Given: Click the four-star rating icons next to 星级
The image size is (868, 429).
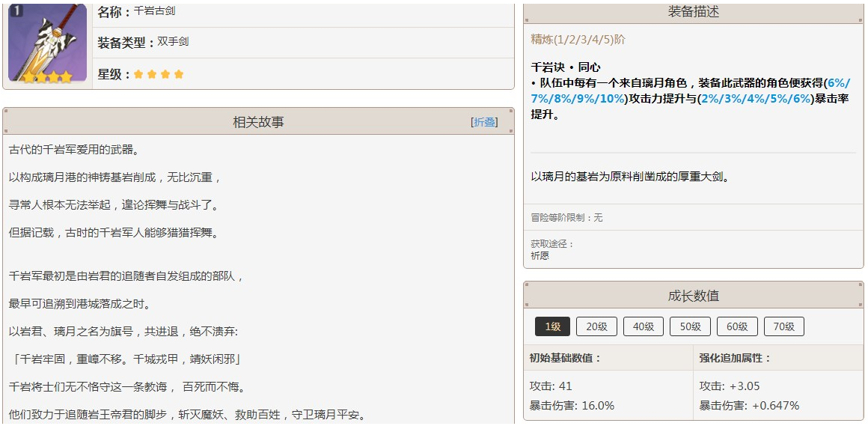Looking at the screenshot, I should click(x=159, y=74).
